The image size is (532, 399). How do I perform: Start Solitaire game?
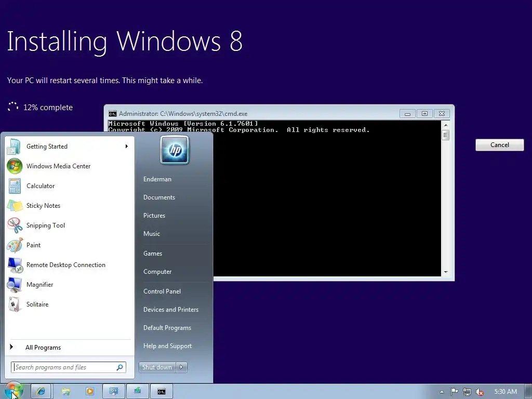[x=70, y=304]
